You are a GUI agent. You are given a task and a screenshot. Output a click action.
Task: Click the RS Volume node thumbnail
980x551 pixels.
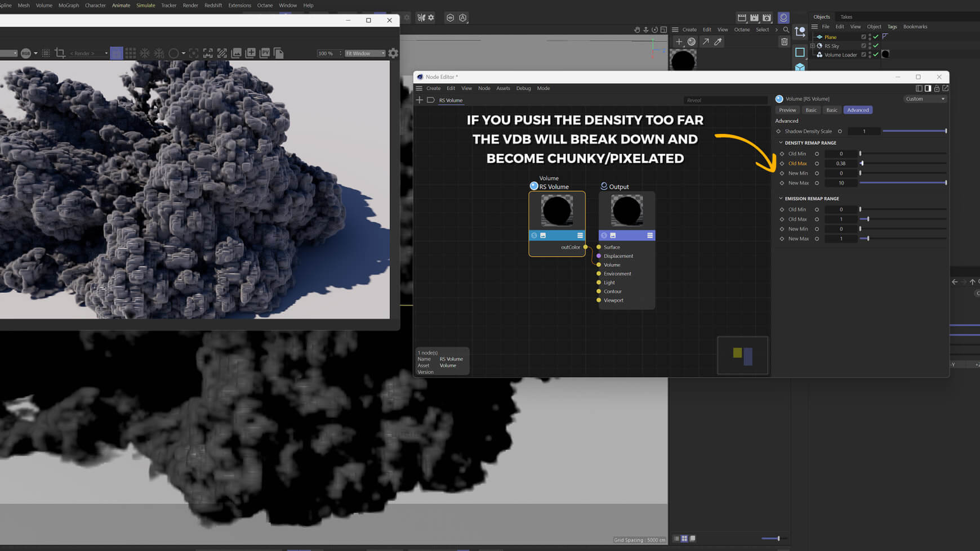click(557, 210)
